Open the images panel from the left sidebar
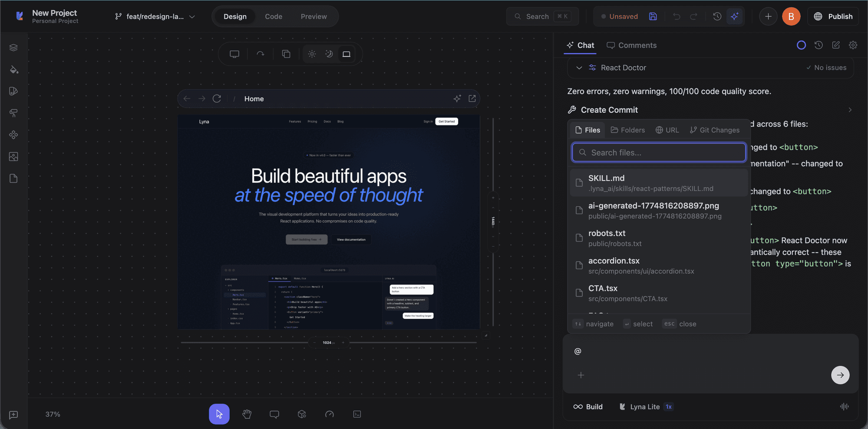Viewport: 868px width, 429px height. (x=13, y=157)
